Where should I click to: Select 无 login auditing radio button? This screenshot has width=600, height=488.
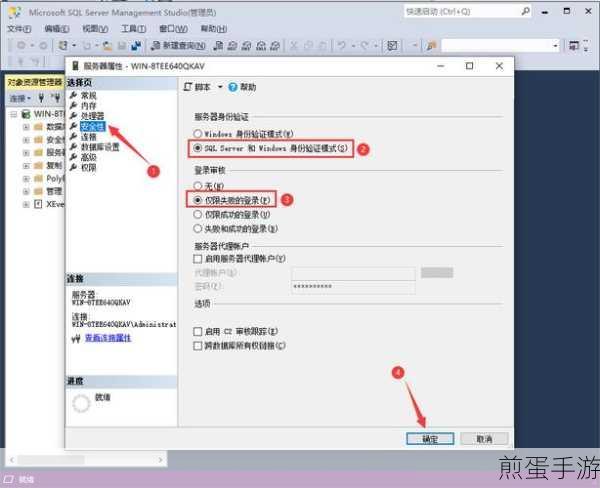pos(197,186)
